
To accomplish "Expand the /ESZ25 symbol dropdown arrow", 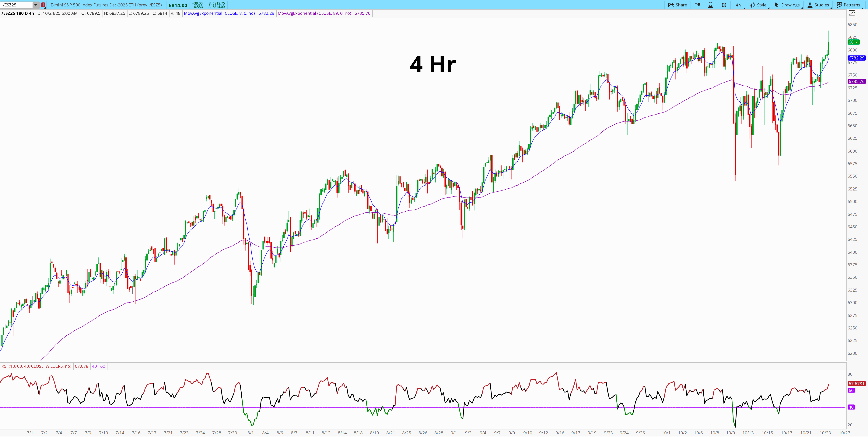I will point(35,5).
